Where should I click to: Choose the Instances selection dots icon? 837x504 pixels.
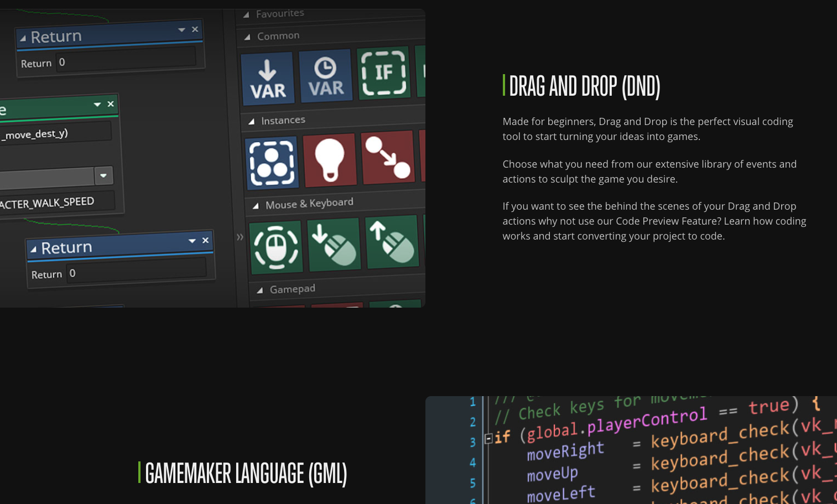coord(272,163)
